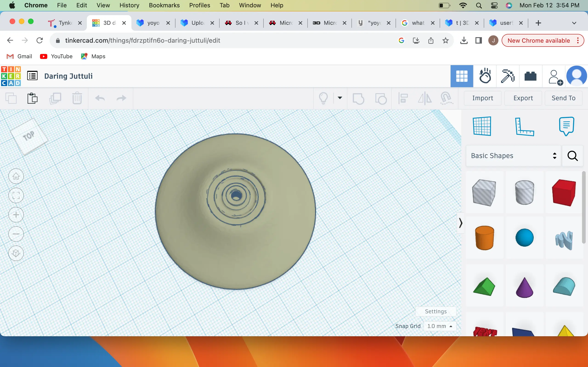The height and width of the screenshot is (367, 588).
Task: Switch to the yoyo browser tab
Action: pos(153,23)
